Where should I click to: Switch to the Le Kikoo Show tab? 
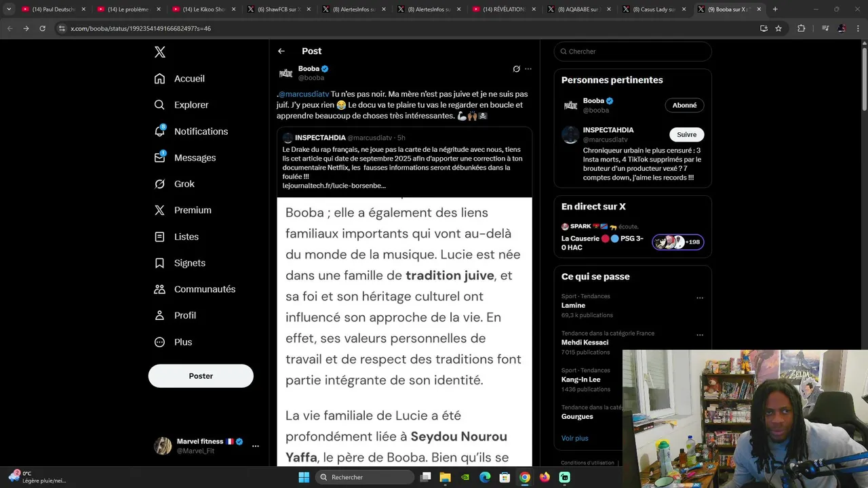point(203,9)
